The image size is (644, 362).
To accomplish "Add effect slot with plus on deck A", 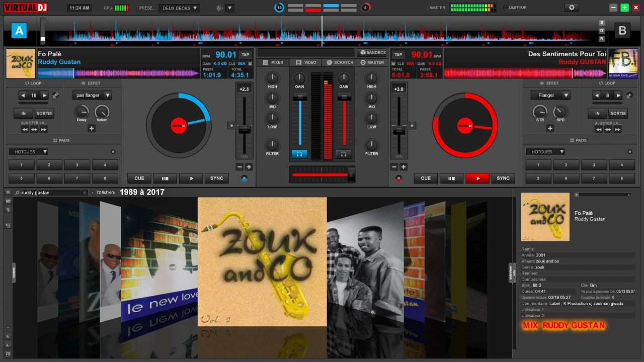I will (x=92, y=128).
